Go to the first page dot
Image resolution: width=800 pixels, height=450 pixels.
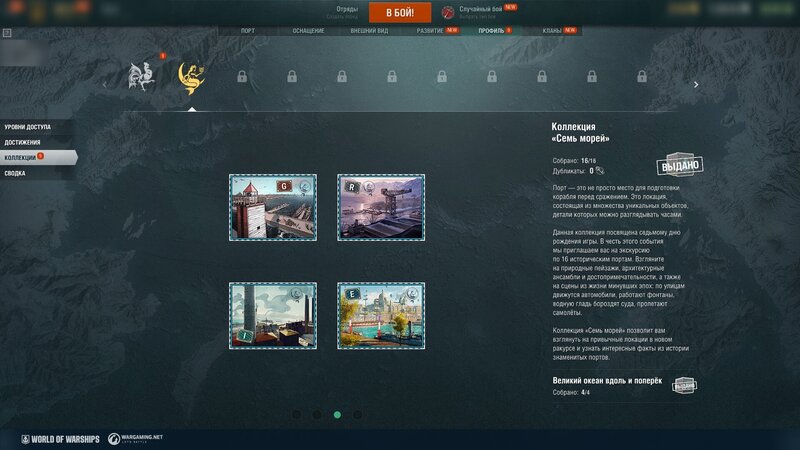[x=297, y=415]
